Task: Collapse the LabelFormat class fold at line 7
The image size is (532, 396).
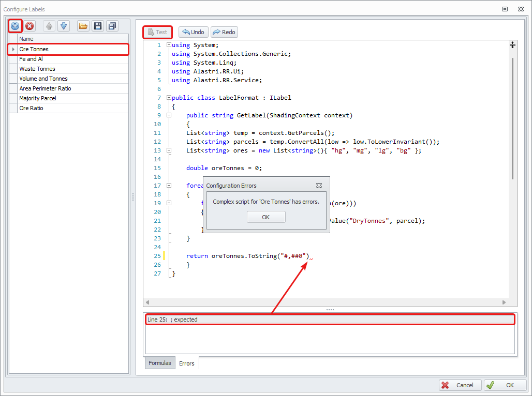Action: click(169, 98)
